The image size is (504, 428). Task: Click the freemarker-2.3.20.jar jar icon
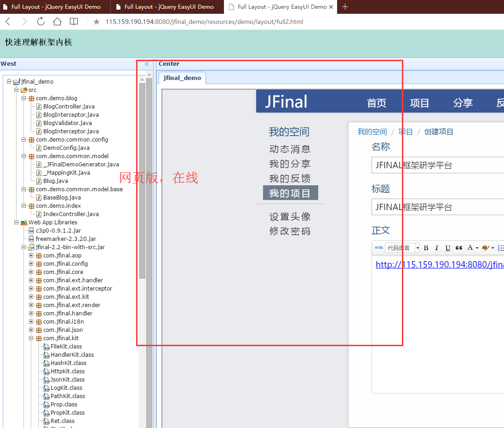[31, 239]
